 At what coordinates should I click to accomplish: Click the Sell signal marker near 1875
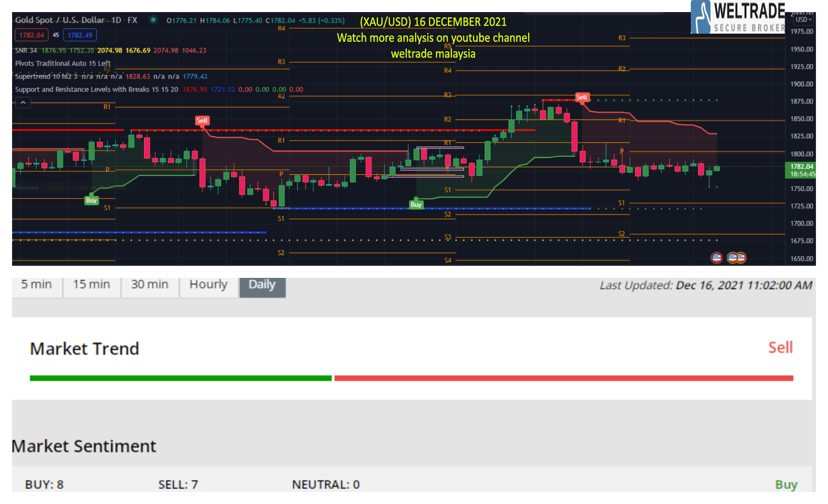[582, 97]
